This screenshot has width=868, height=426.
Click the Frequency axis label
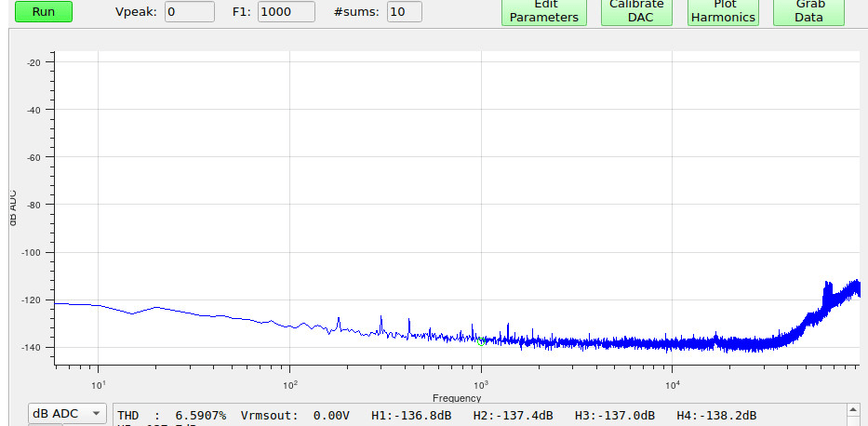coord(457,398)
